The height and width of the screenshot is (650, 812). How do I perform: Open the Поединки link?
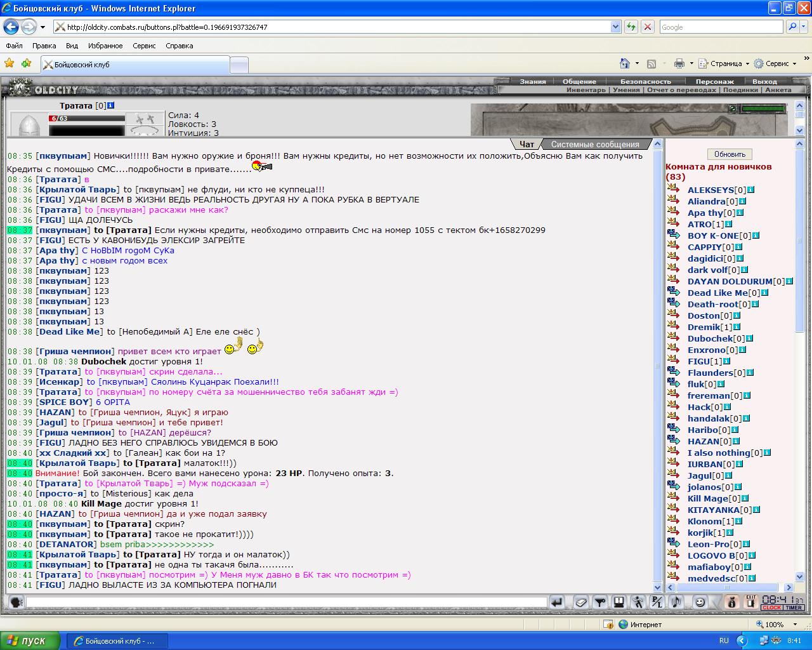click(x=740, y=90)
